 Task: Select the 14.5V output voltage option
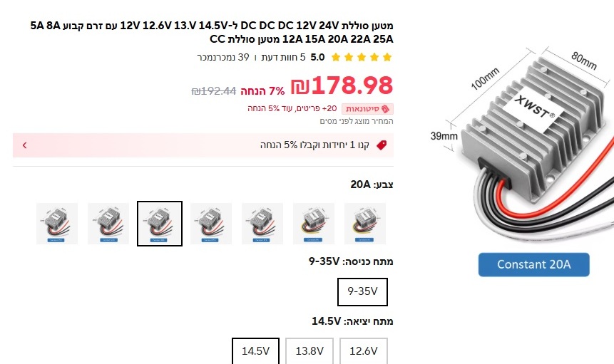256,350
